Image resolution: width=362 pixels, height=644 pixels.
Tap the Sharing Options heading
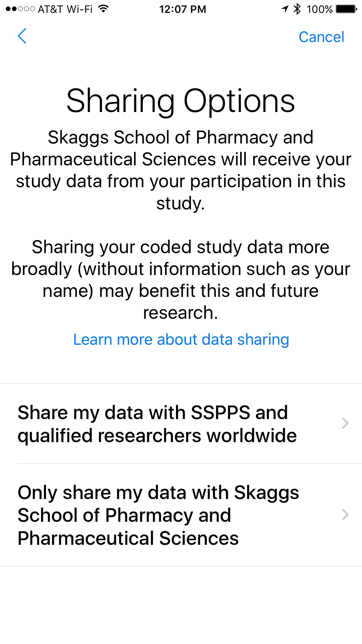pos(181,101)
